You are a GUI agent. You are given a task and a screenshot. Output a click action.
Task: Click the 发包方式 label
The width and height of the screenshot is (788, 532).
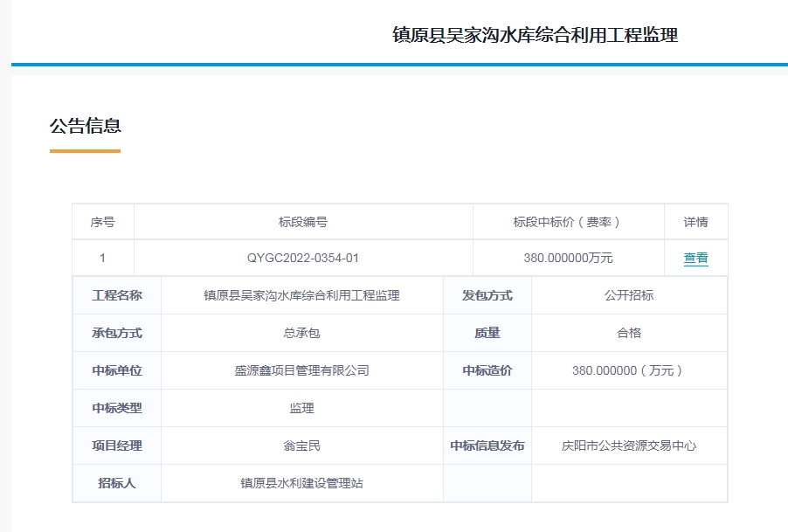[487, 295]
